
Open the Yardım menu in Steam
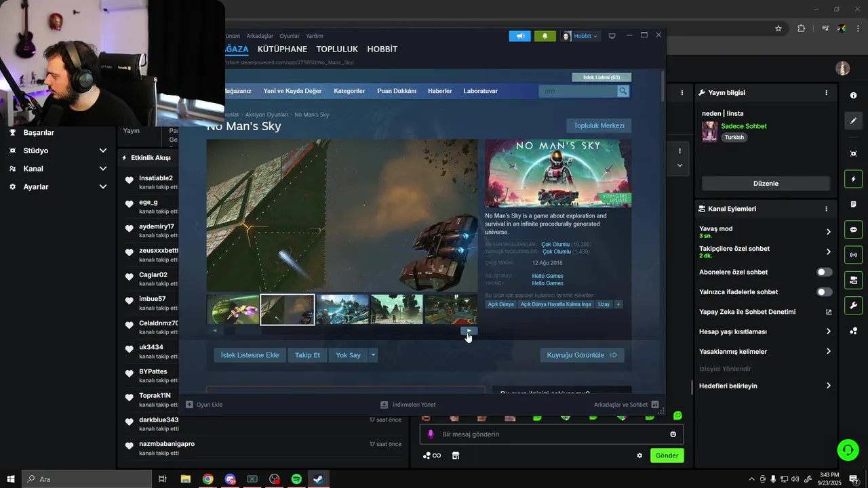[315, 36]
